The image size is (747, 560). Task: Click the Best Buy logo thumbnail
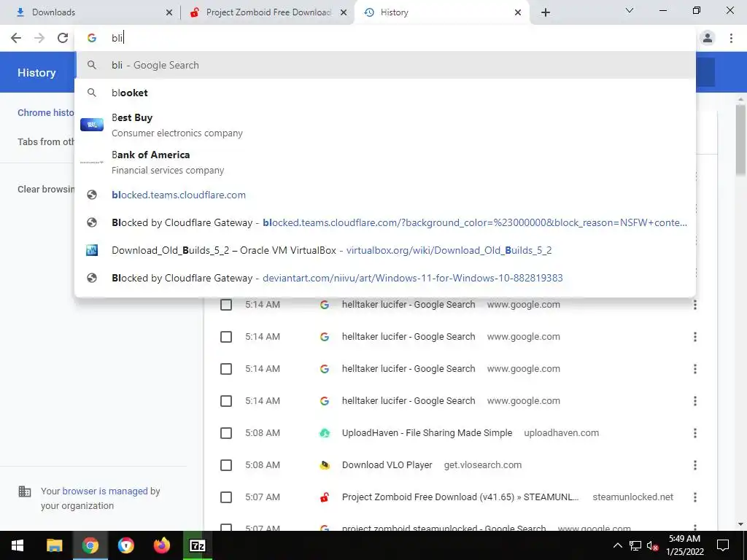92,125
